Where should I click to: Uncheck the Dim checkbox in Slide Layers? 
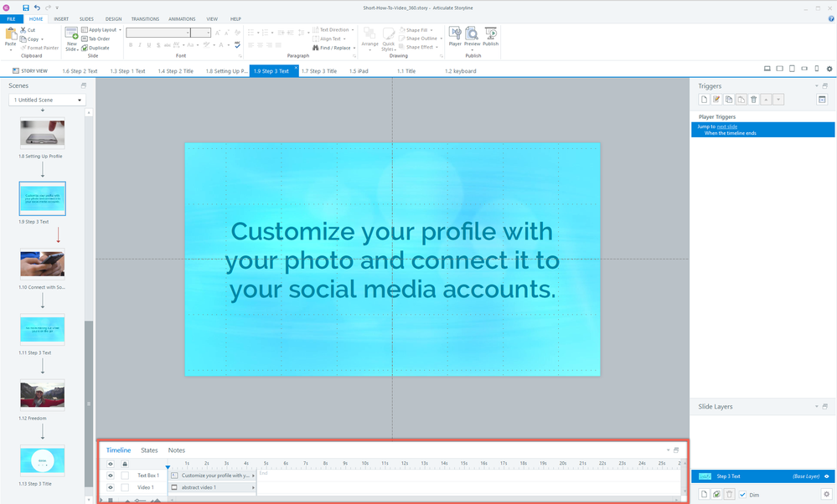[742, 495]
